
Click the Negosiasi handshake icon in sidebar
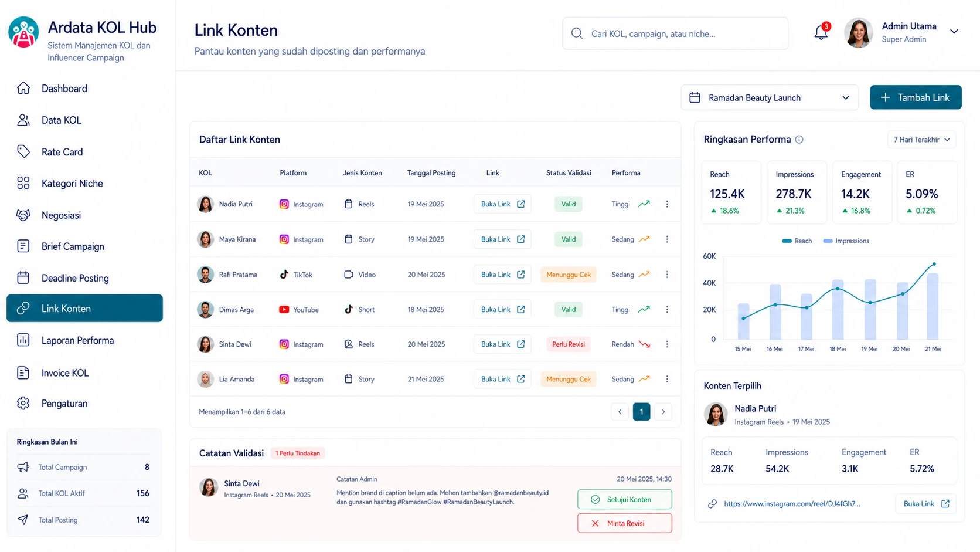pyautogui.click(x=23, y=215)
